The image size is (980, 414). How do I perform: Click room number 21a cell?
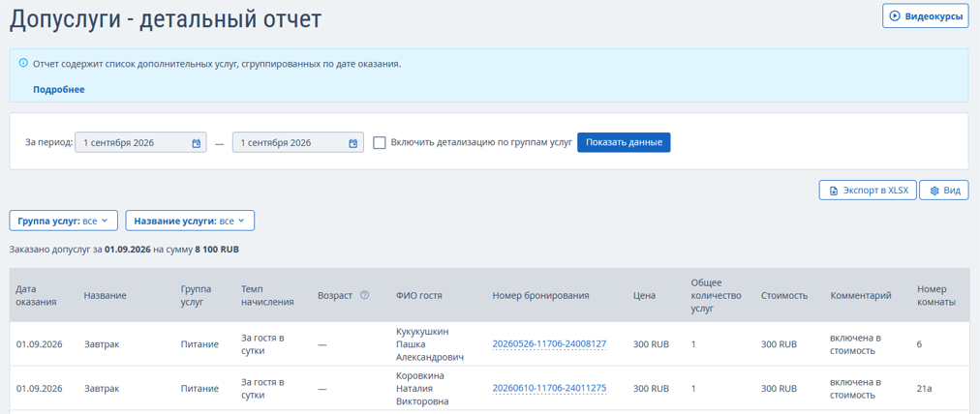coord(925,388)
